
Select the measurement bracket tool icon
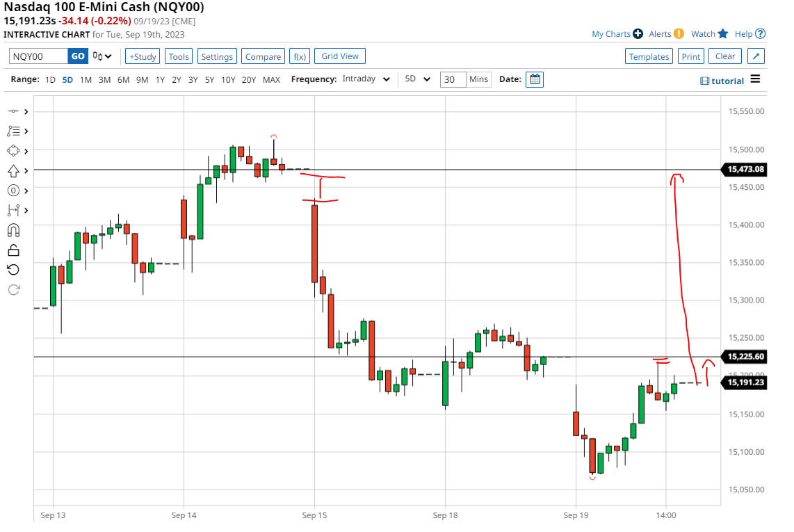(x=13, y=210)
